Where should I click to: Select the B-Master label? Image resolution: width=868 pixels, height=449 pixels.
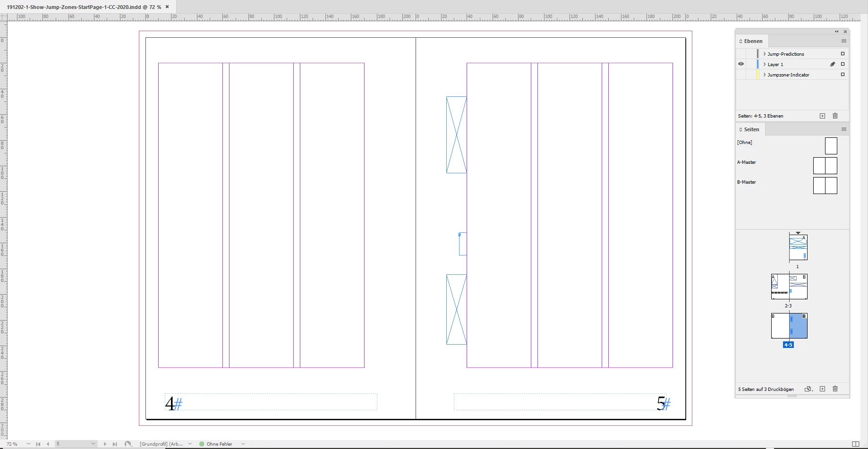click(x=747, y=182)
